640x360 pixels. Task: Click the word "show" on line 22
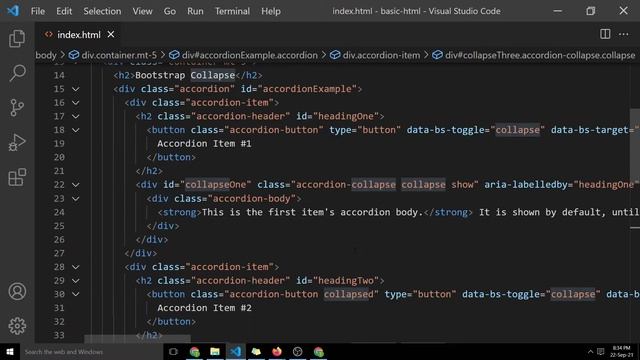[462, 185]
